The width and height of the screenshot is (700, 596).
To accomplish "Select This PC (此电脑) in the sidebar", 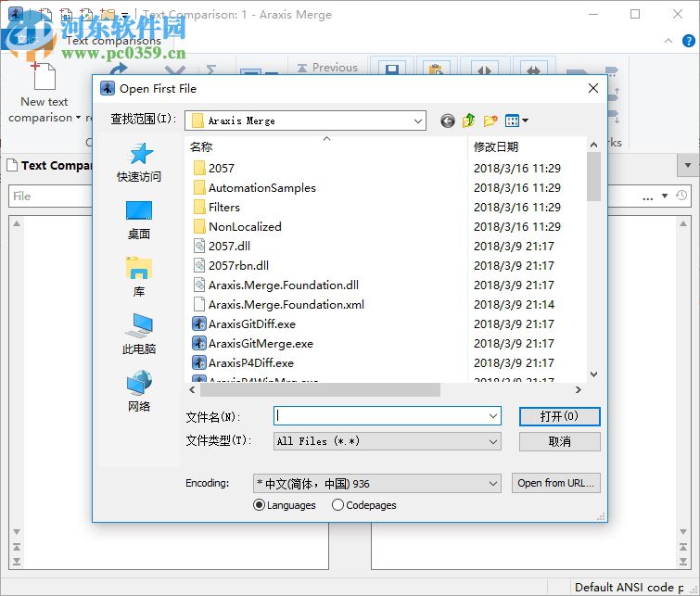I will coord(139,335).
